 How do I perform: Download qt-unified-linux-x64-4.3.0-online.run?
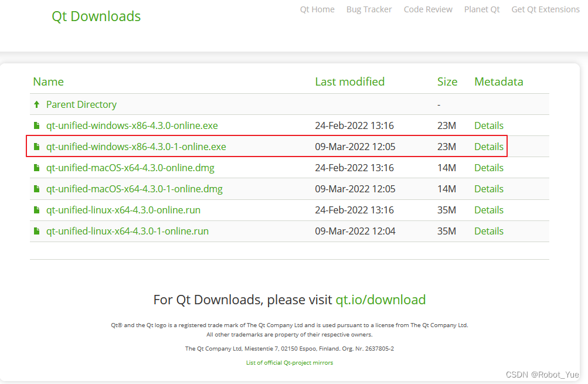click(123, 210)
